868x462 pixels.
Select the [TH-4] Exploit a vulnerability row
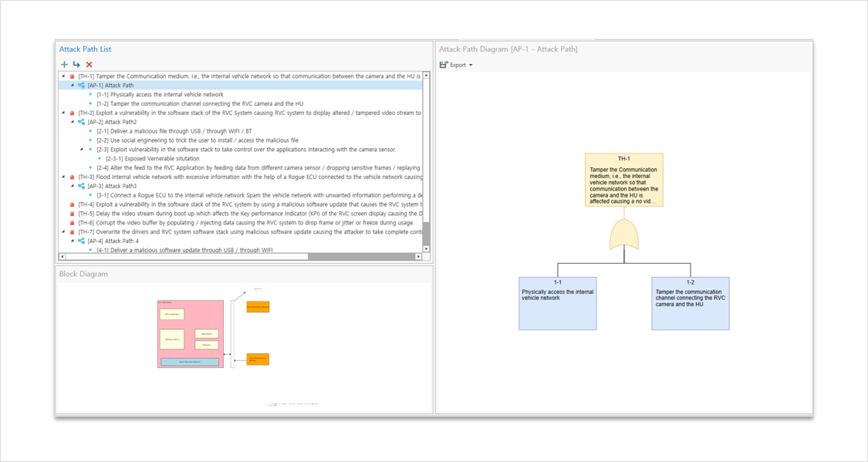click(x=250, y=204)
